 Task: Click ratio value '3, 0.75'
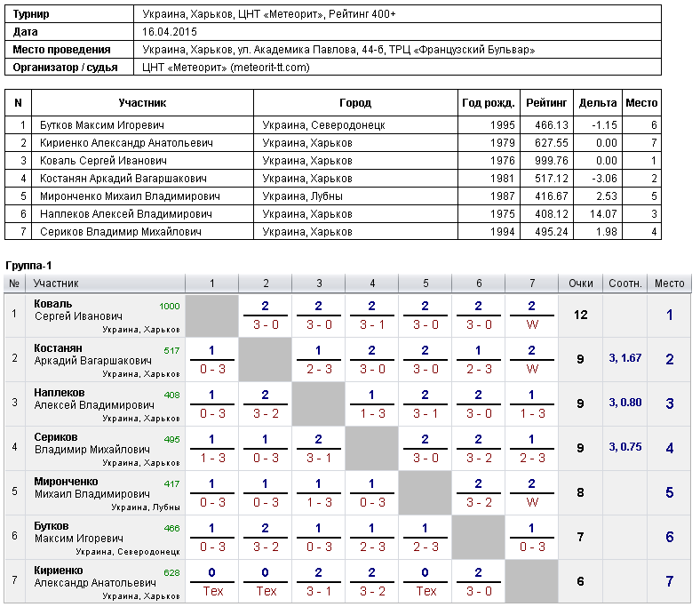coord(625,447)
